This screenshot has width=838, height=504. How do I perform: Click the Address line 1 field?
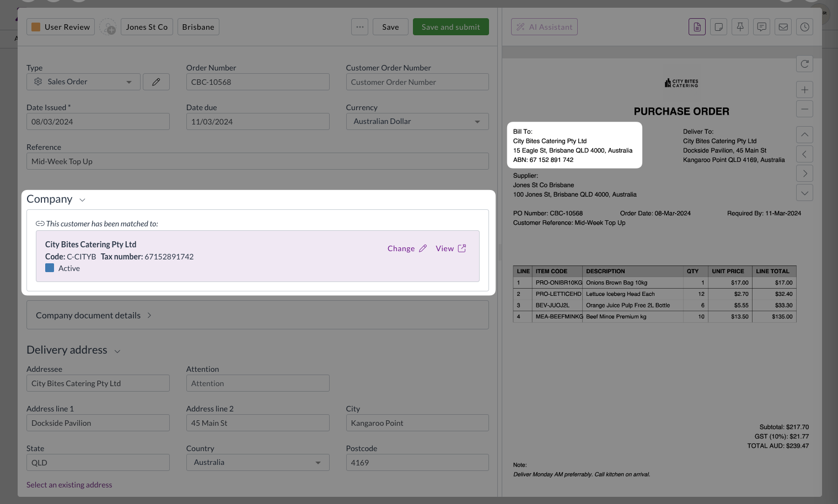[x=98, y=422]
